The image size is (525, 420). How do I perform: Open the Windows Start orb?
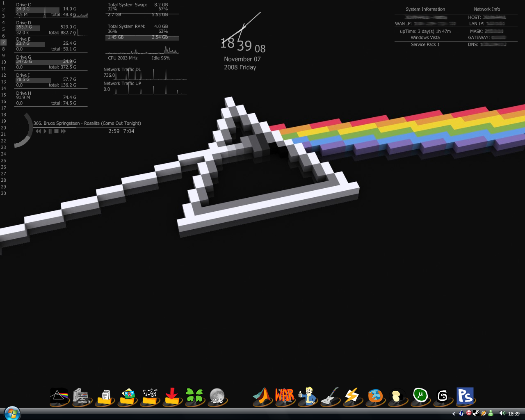[12, 413]
